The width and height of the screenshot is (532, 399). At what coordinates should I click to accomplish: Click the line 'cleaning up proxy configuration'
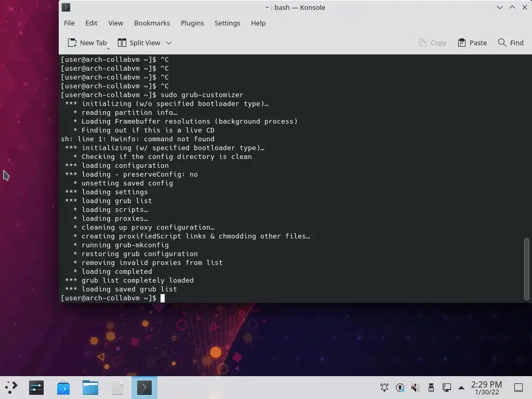click(x=148, y=228)
